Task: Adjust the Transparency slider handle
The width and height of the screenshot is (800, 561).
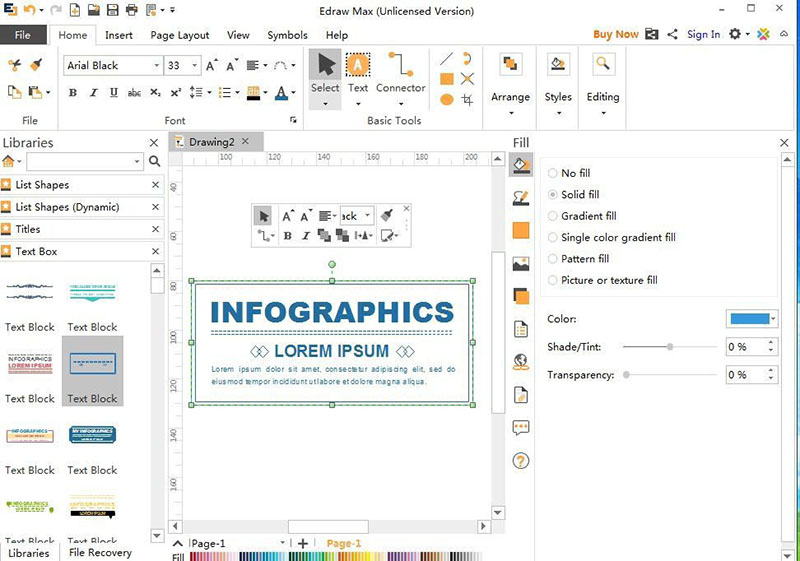Action: tap(626, 375)
